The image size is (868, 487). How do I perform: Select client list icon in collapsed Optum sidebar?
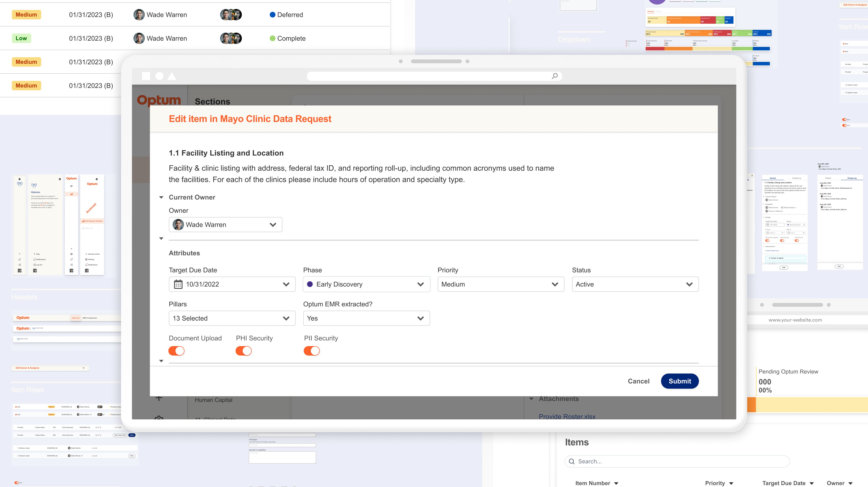click(71, 186)
